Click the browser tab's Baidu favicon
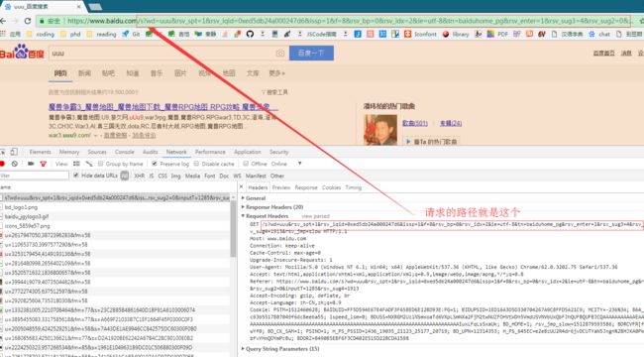The image size is (644, 357). (x=8, y=6)
